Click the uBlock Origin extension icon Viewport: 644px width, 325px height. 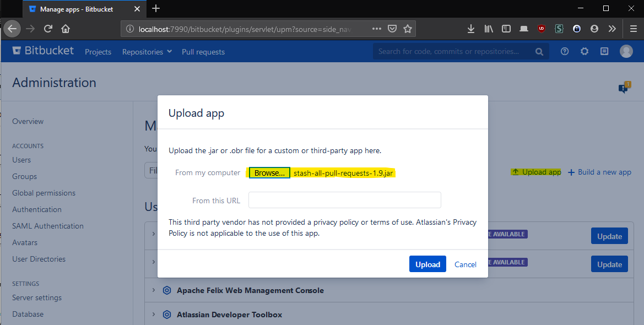tap(542, 28)
